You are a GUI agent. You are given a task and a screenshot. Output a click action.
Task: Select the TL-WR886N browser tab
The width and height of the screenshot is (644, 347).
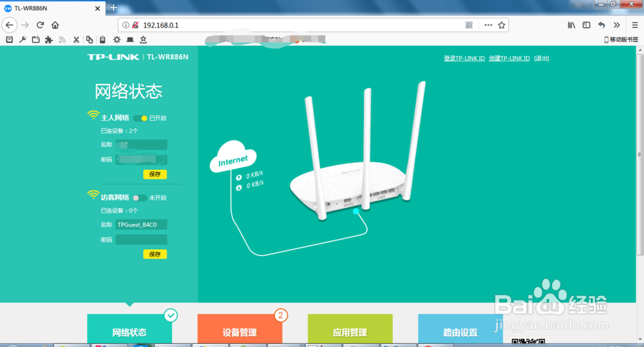[x=52, y=8]
